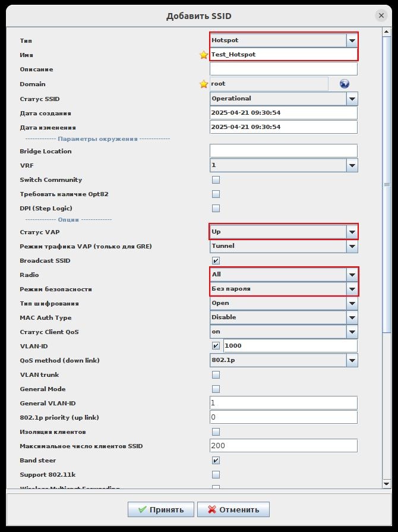Click the Bridge Location input field

[284, 150]
